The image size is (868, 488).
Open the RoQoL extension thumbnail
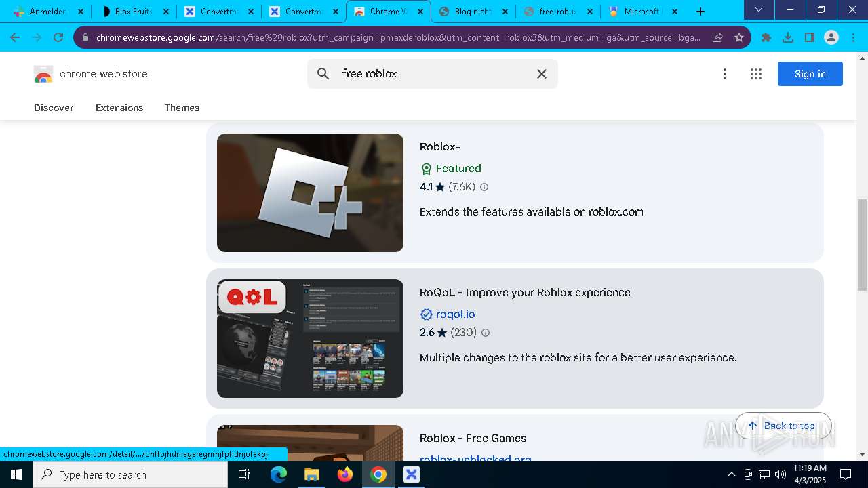click(x=310, y=338)
